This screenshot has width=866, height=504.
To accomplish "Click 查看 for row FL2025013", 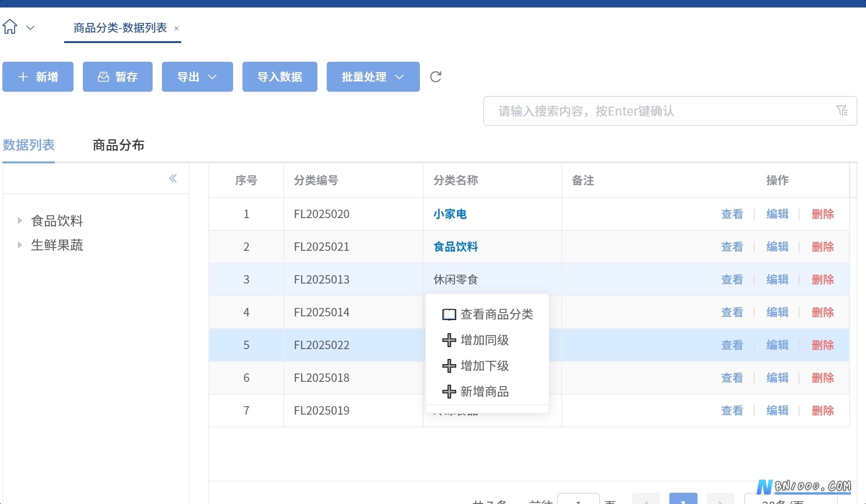I will click(x=732, y=279).
